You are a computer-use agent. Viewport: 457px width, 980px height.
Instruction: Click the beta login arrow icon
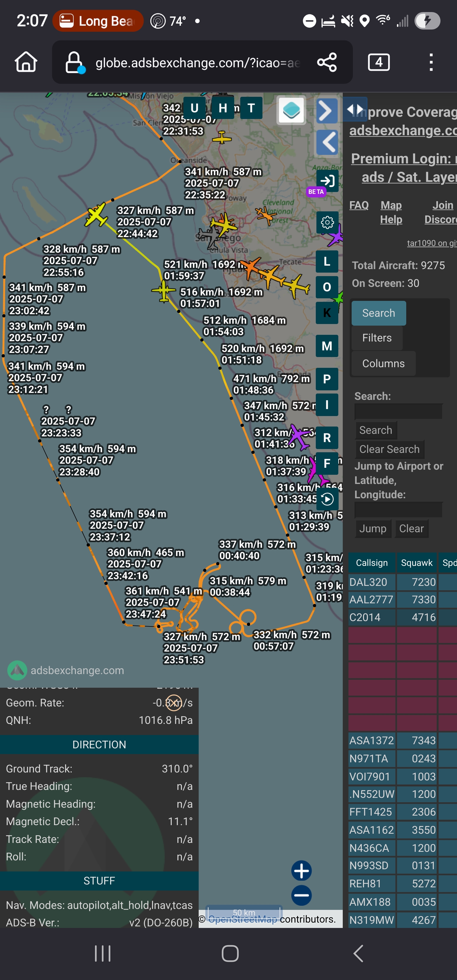pos(327,180)
